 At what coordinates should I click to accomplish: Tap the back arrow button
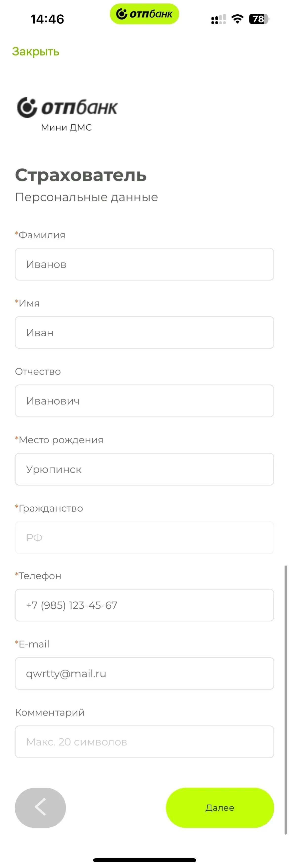(x=40, y=807)
